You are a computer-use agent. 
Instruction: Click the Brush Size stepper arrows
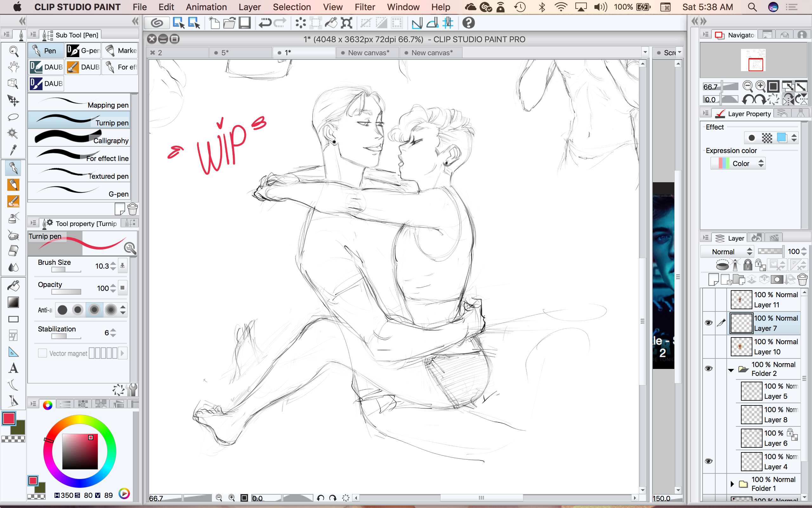tap(113, 266)
